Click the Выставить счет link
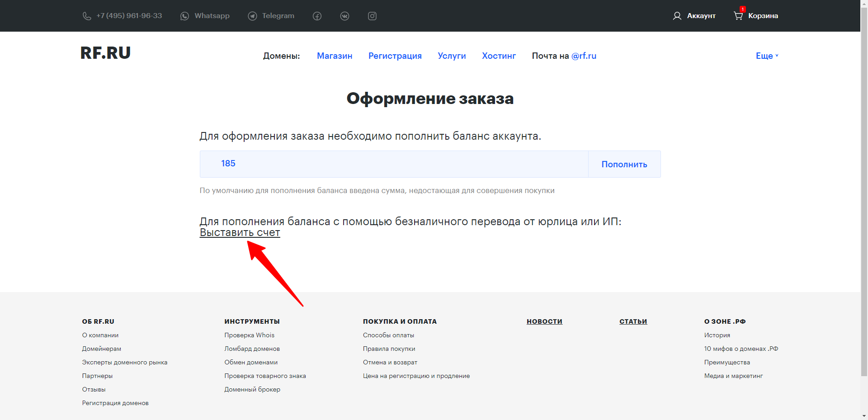868x420 pixels. (x=240, y=232)
